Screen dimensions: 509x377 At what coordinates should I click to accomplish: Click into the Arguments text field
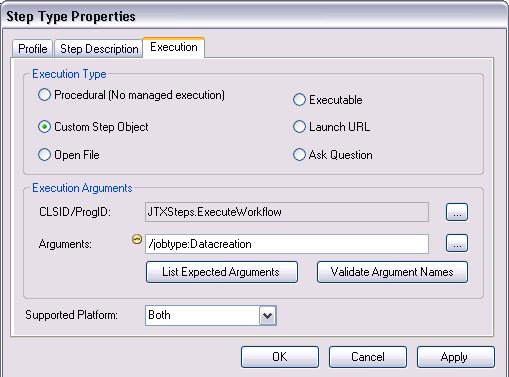coord(287,244)
